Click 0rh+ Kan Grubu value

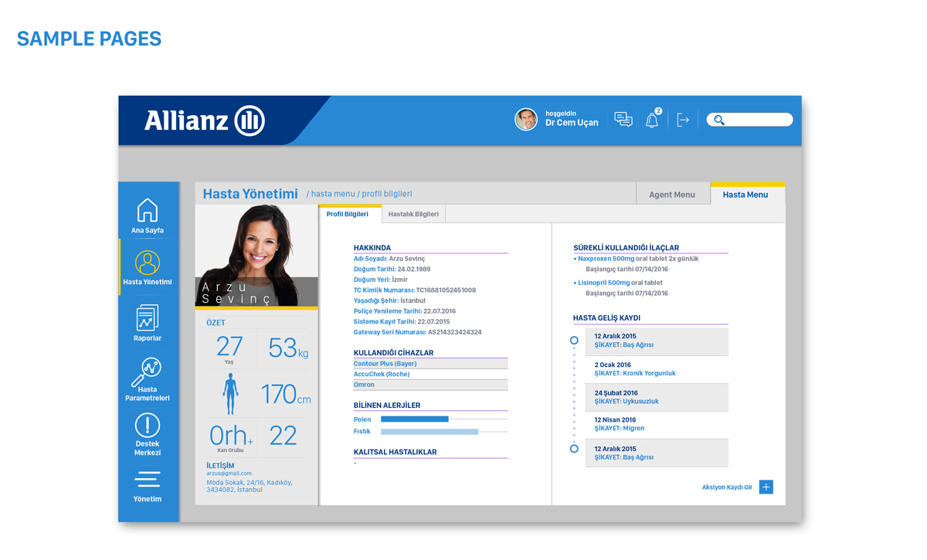coord(230,436)
